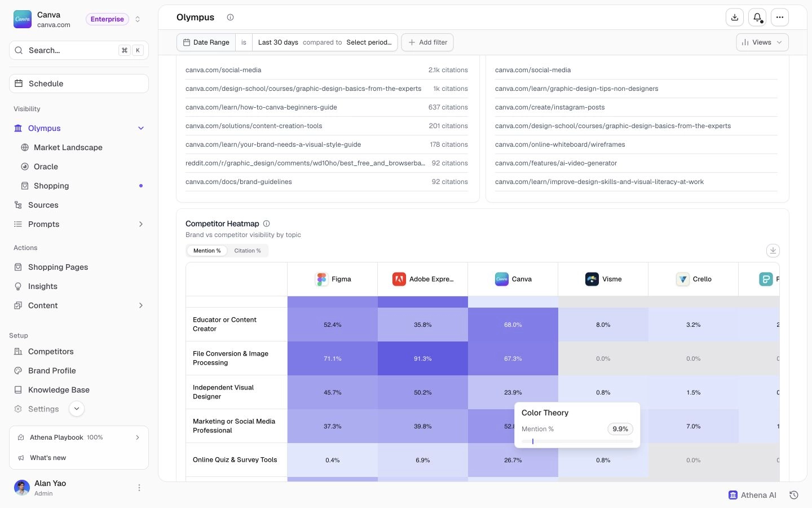812x508 pixels.
Task: Open Athena Playbook 100% entry
Action: point(79,437)
